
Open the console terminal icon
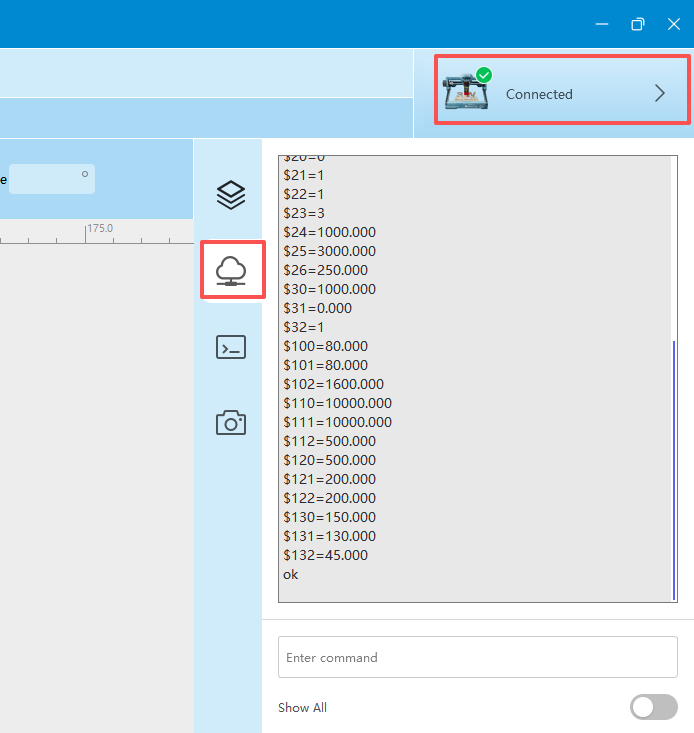[231, 347]
